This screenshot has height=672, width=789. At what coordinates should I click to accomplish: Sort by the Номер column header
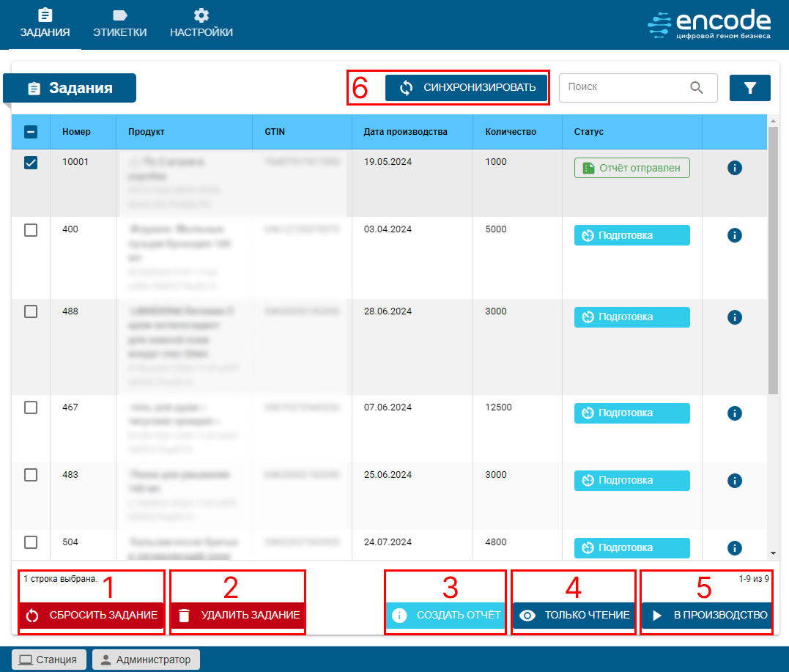[76, 132]
